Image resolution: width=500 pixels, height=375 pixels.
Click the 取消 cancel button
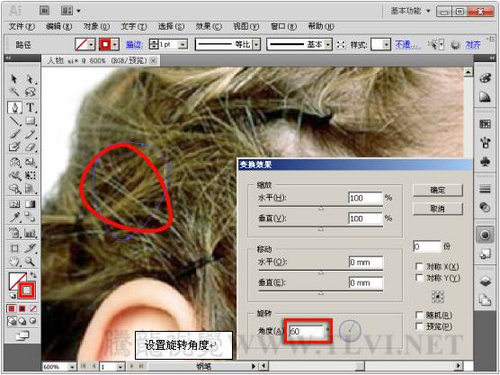tap(438, 209)
